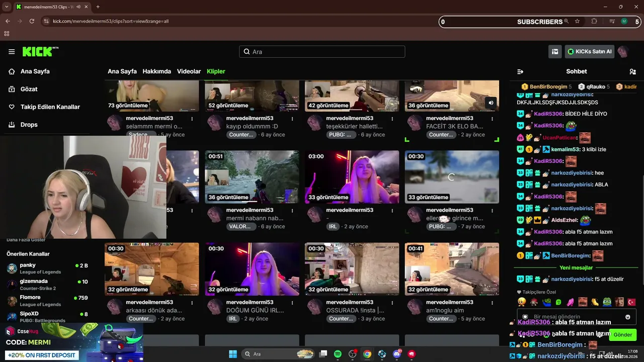The image size is (644, 362).
Task: Open the hamburger sidebar menu
Action: [x=12, y=52]
